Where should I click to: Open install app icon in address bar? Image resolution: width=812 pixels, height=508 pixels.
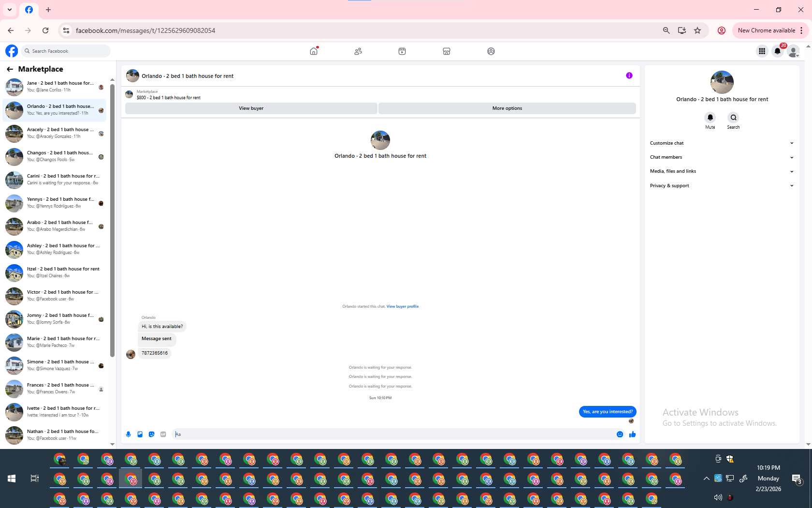[682, 30]
